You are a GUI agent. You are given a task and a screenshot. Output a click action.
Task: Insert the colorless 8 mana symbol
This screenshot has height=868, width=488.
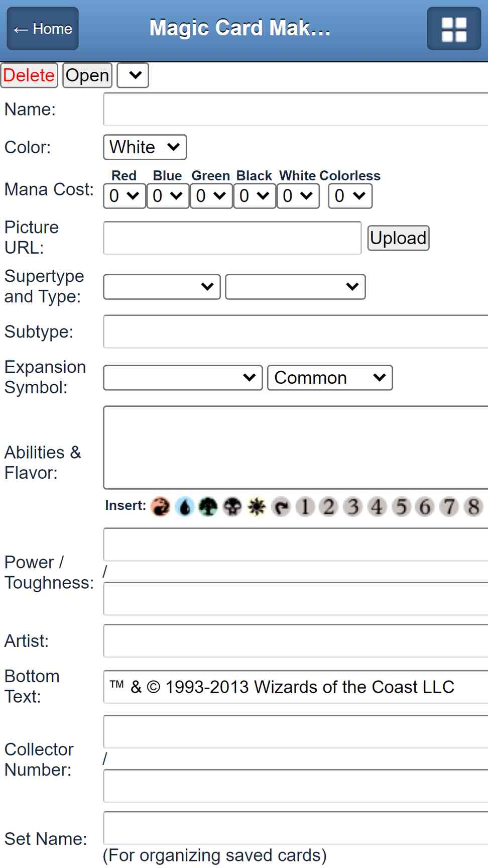pos(473,507)
